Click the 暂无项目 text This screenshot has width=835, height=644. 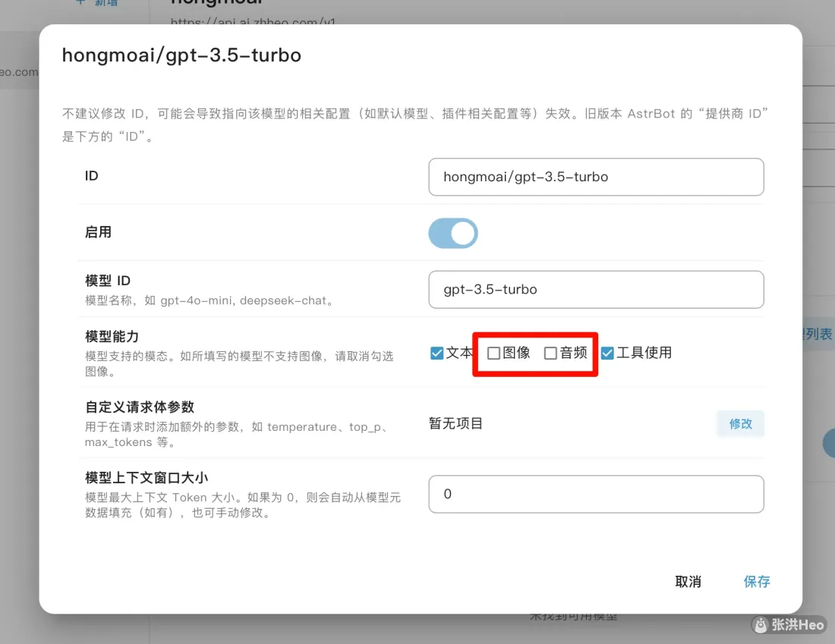(456, 424)
